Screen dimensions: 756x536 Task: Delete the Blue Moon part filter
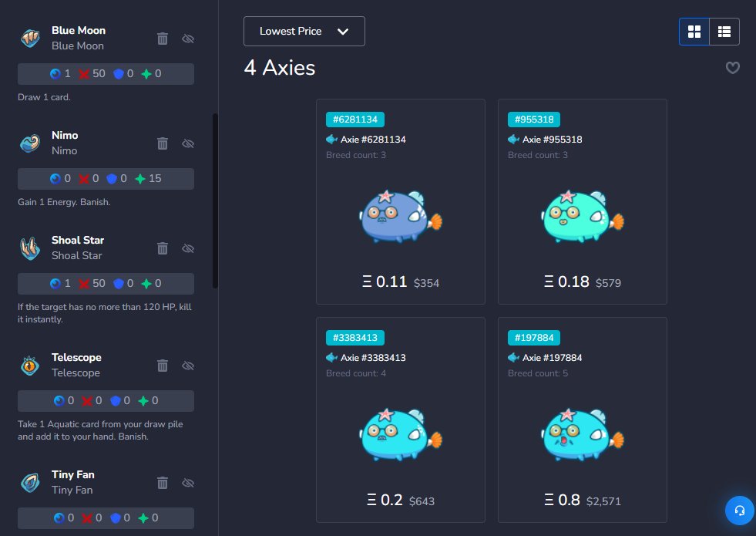click(x=163, y=39)
